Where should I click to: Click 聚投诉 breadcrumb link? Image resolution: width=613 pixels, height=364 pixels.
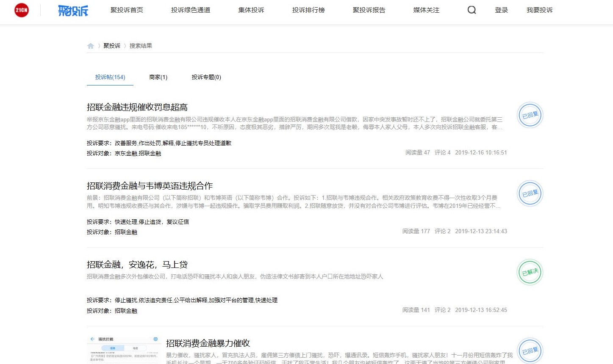click(112, 46)
